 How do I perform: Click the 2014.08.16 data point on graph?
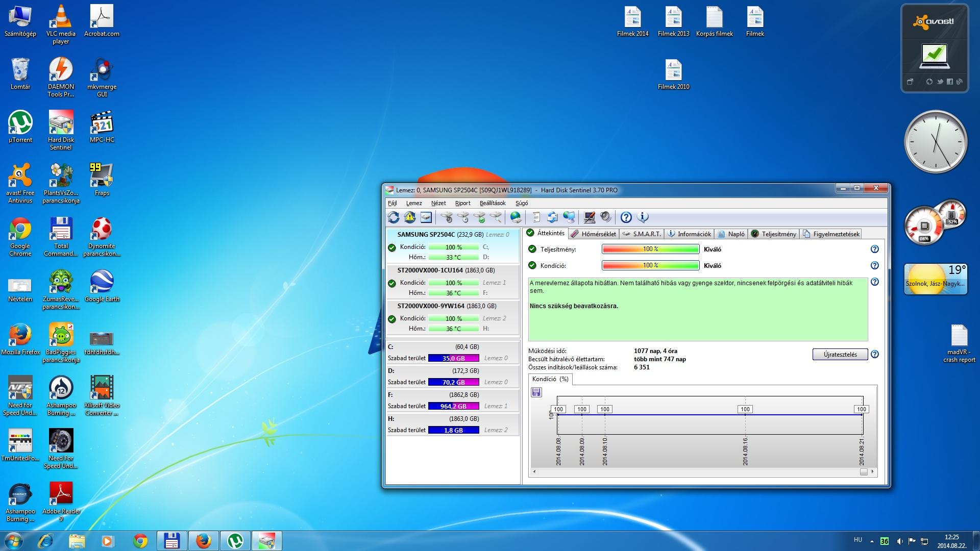point(745,414)
